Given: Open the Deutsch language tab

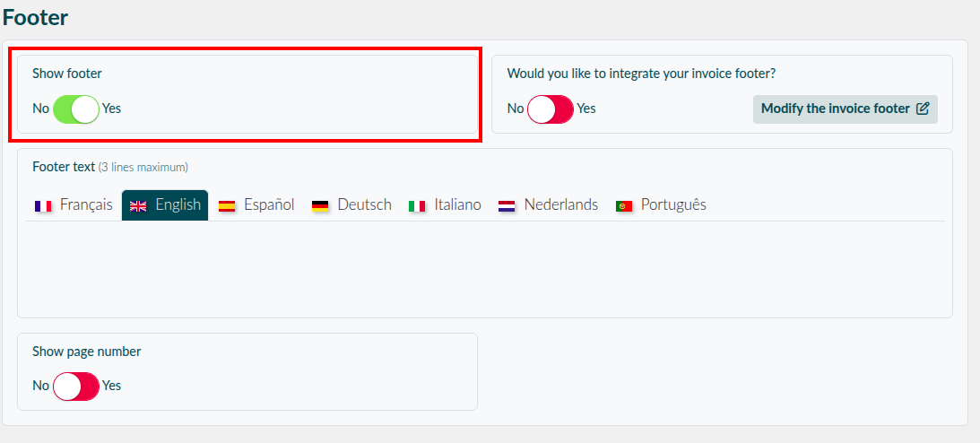Looking at the screenshot, I should point(351,205).
